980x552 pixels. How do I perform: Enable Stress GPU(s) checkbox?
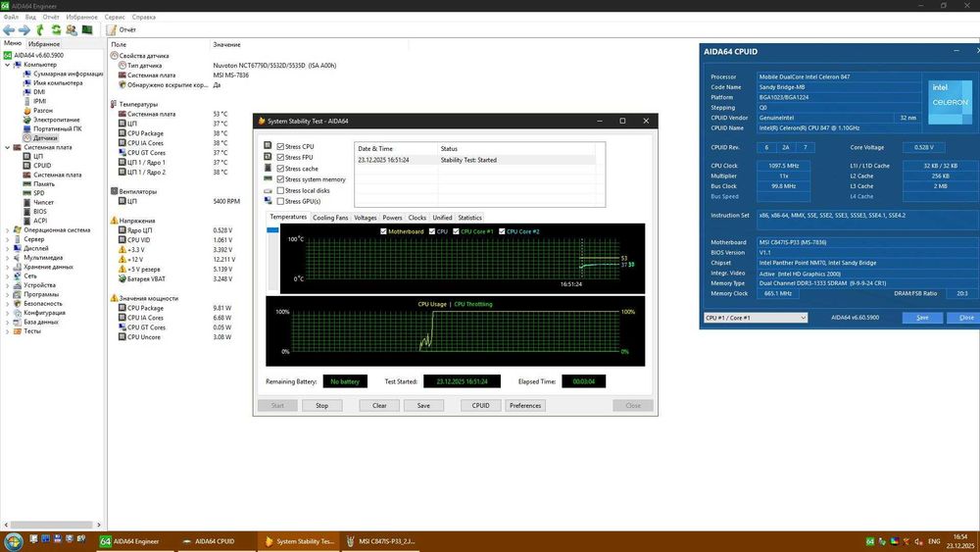280,201
